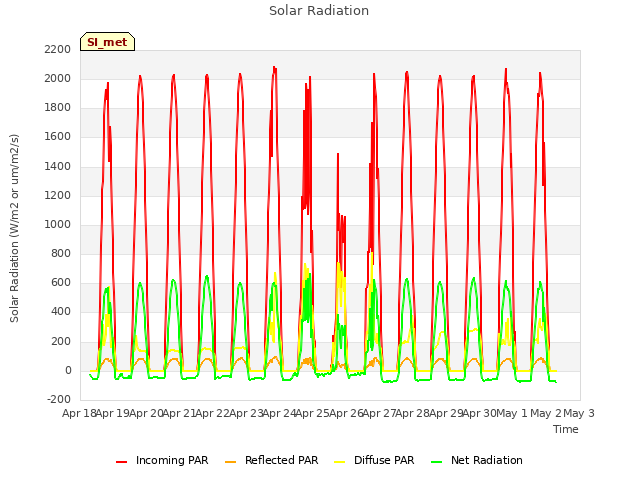Click the Apr 24 x-axis date label
This screenshot has width=640, height=480.
point(280,413)
